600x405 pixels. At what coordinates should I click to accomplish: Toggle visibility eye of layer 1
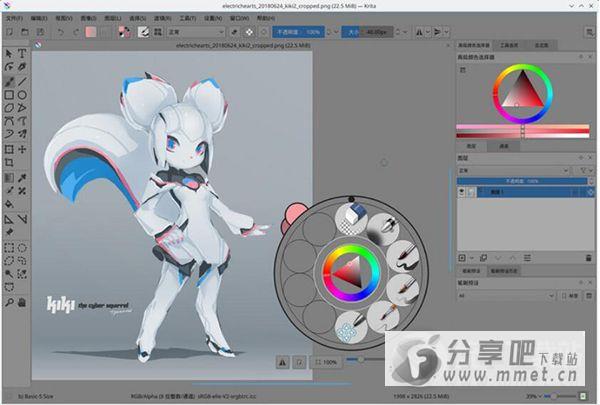pyautogui.click(x=462, y=192)
